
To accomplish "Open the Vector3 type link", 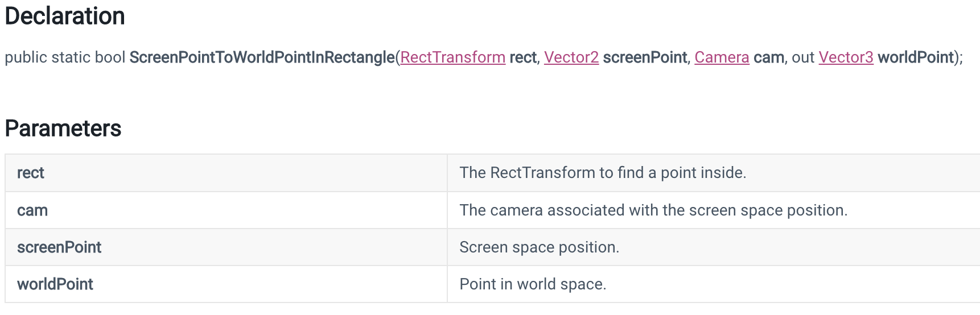I will click(x=846, y=57).
